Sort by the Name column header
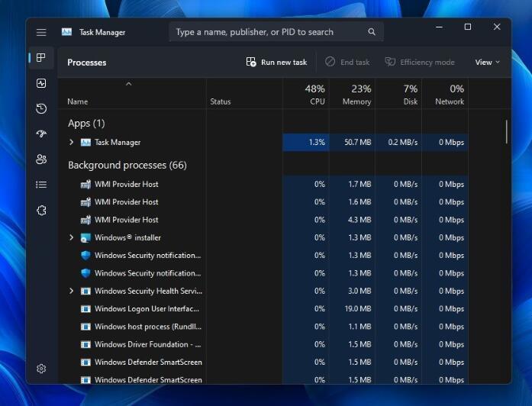This screenshot has height=406, width=532. (78, 101)
